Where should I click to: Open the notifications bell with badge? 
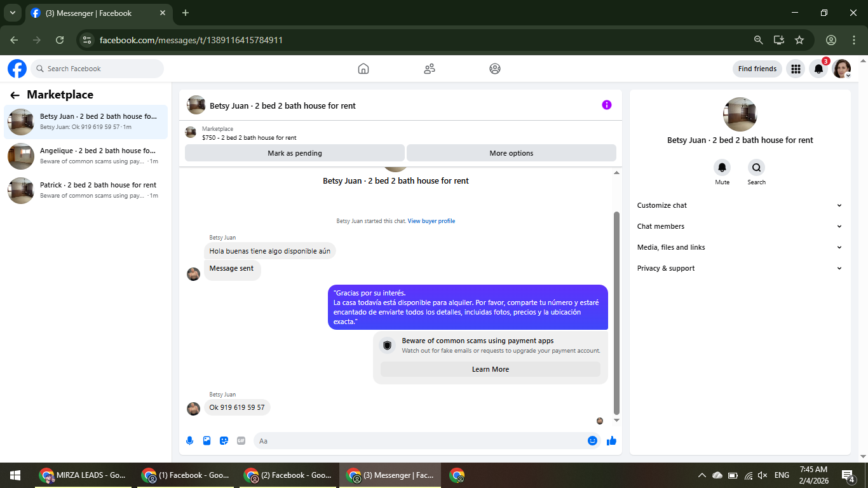(x=819, y=69)
